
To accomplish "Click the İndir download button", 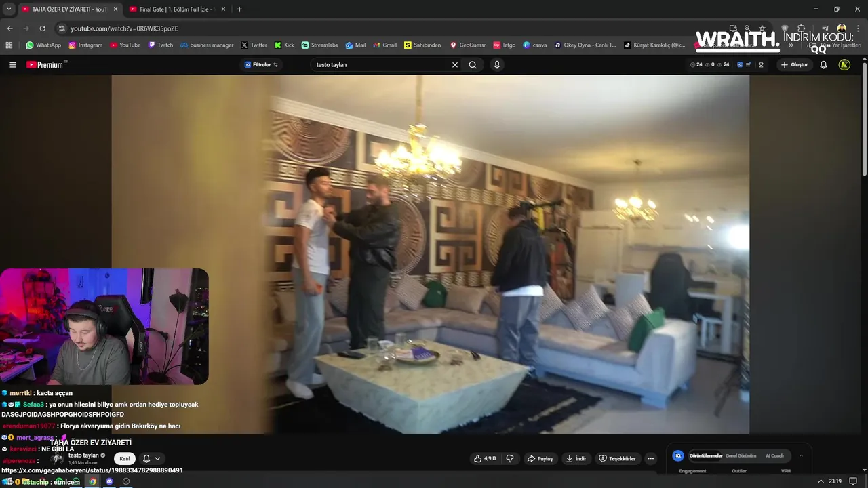I will point(576,459).
